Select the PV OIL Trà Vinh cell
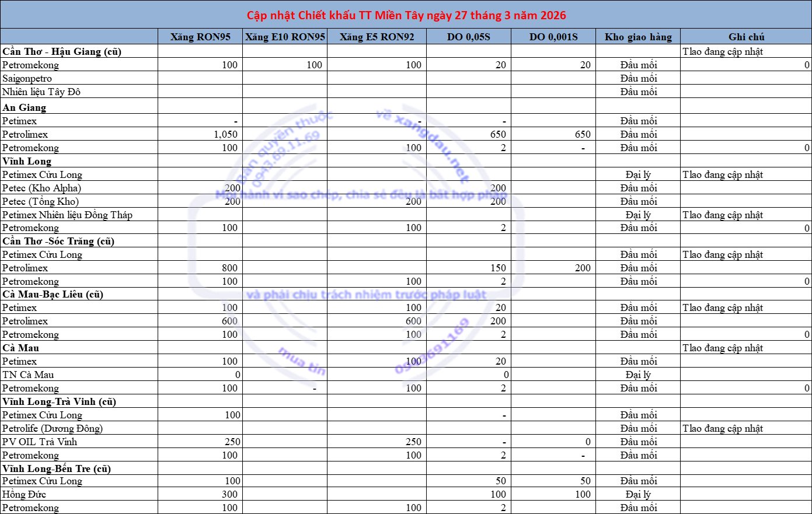Screen dimensions: 812x514 [x=40, y=442]
